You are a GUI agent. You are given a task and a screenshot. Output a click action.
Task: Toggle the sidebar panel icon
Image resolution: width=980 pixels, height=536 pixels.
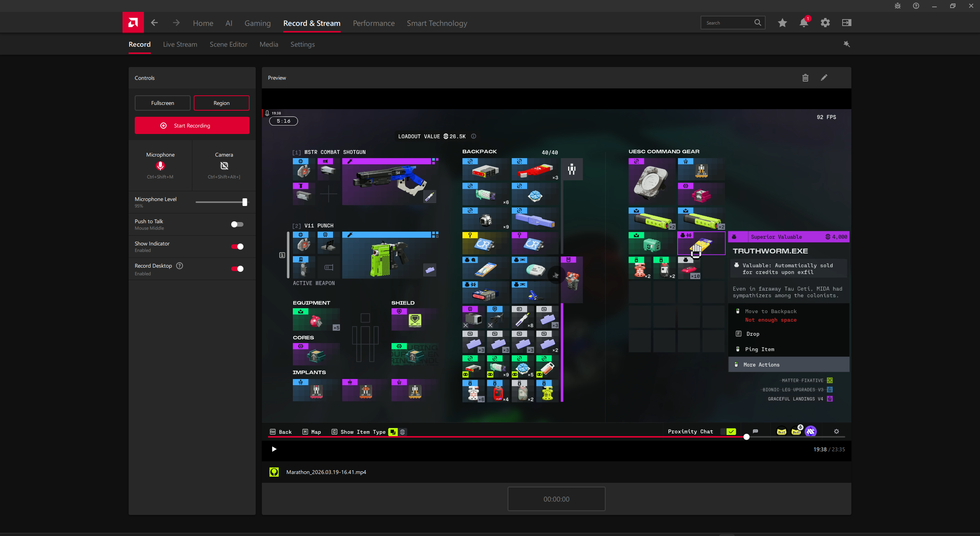click(846, 23)
